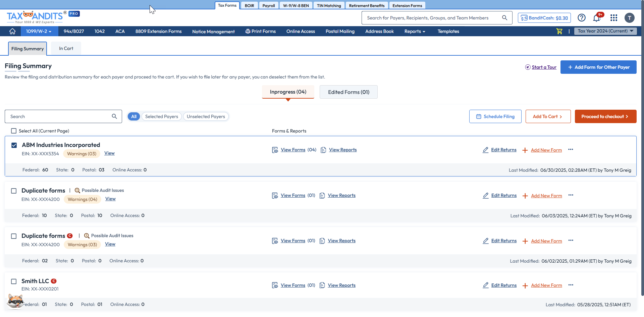Open 8809 Extension Forms menu

(x=158, y=31)
